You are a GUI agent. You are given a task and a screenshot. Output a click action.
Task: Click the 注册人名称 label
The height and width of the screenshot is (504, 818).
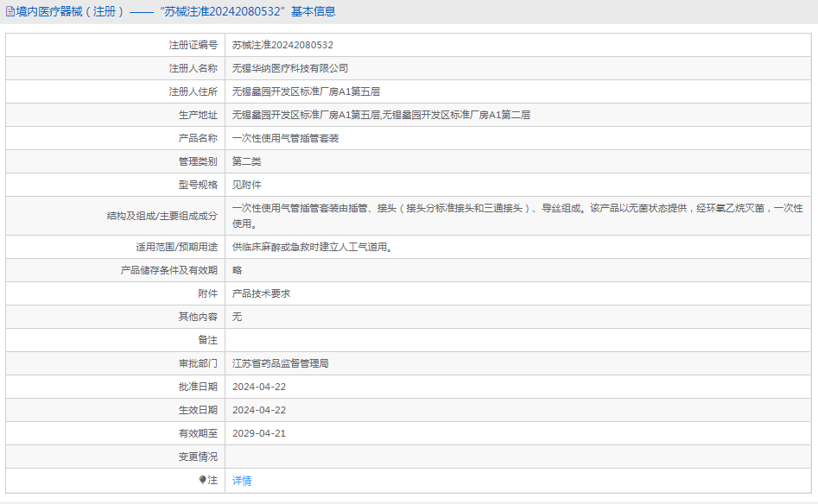(x=193, y=68)
